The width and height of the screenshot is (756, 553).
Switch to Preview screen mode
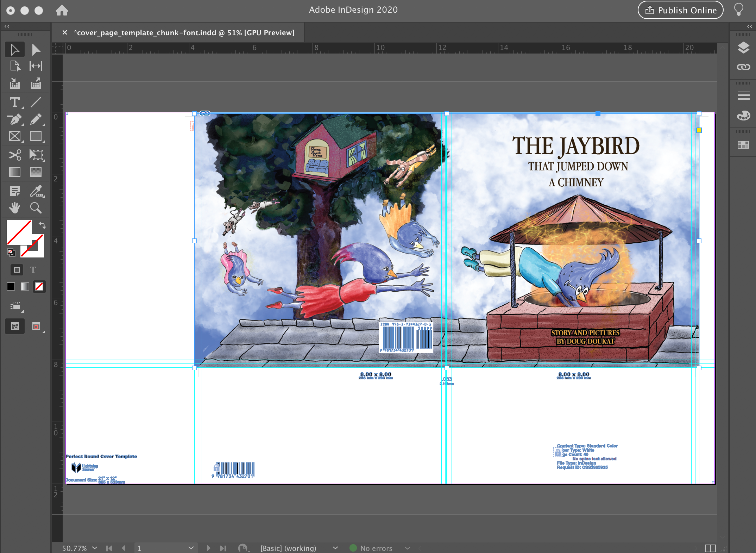pos(36,327)
